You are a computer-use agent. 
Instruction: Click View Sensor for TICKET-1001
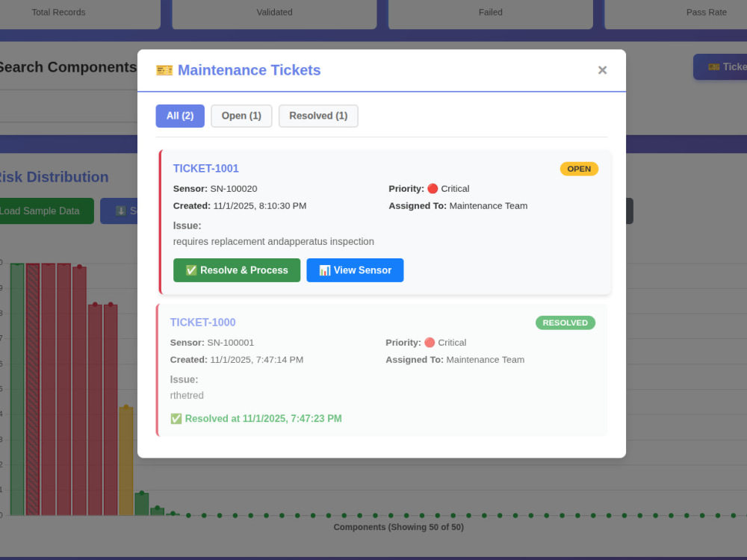click(x=355, y=270)
